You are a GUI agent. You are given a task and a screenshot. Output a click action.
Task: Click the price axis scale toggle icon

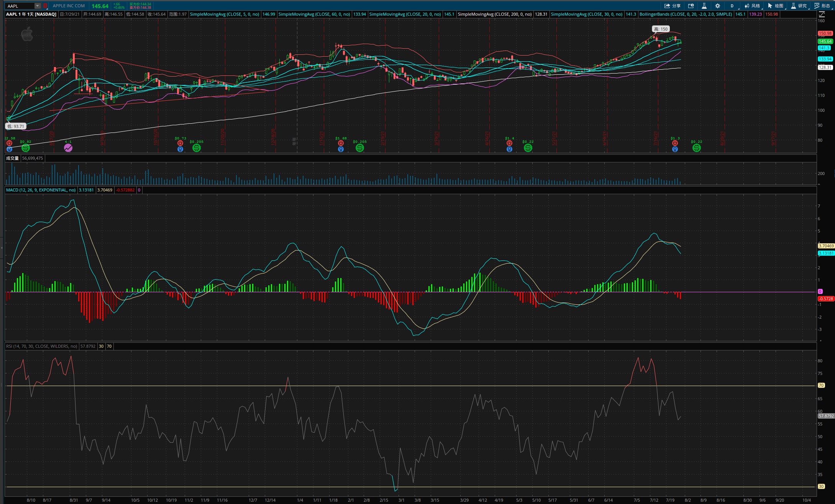click(822, 14)
